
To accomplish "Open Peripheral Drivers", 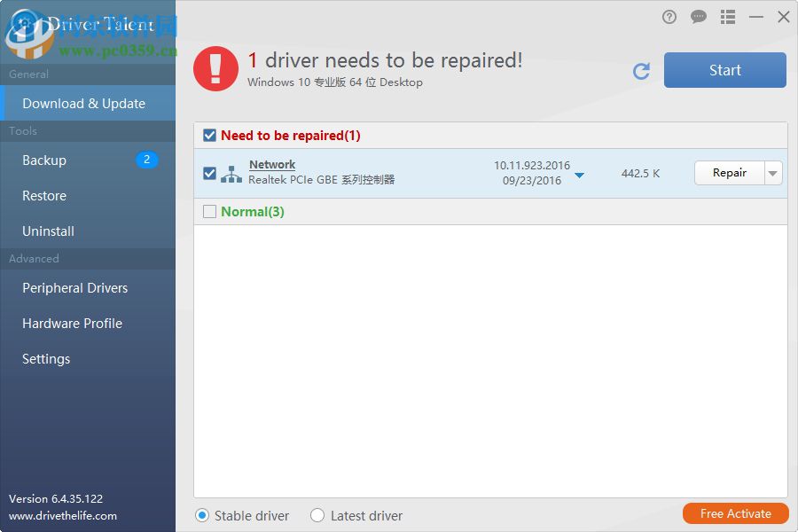I will 88,288.
